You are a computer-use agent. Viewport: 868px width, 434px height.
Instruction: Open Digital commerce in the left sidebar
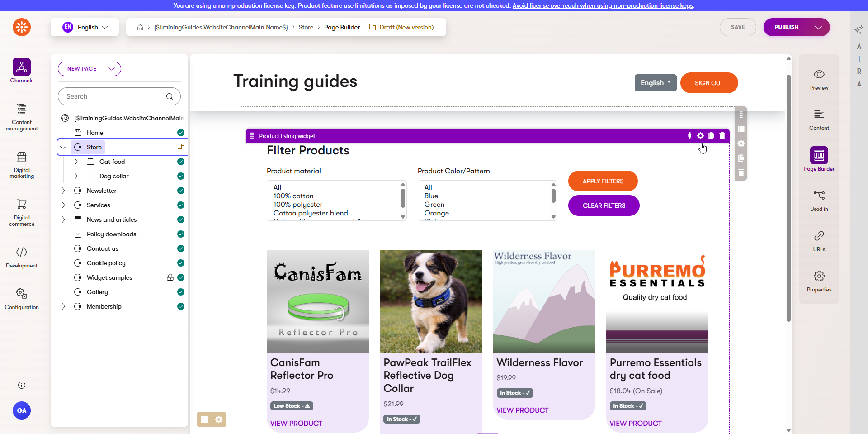[x=21, y=212]
